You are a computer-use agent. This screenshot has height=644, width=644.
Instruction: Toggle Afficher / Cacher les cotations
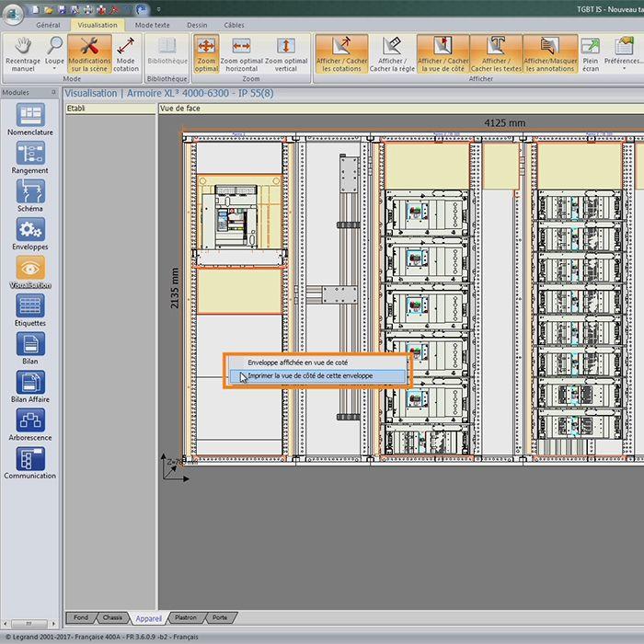click(341, 53)
